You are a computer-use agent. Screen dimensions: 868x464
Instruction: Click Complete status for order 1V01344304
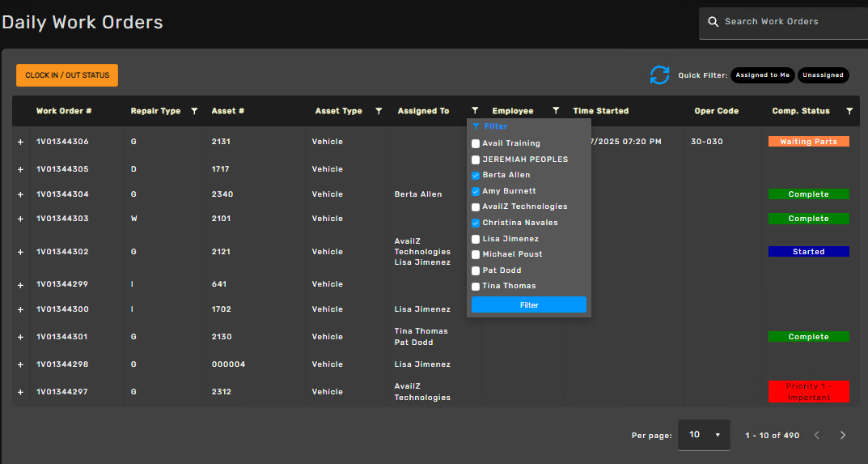coord(808,194)
